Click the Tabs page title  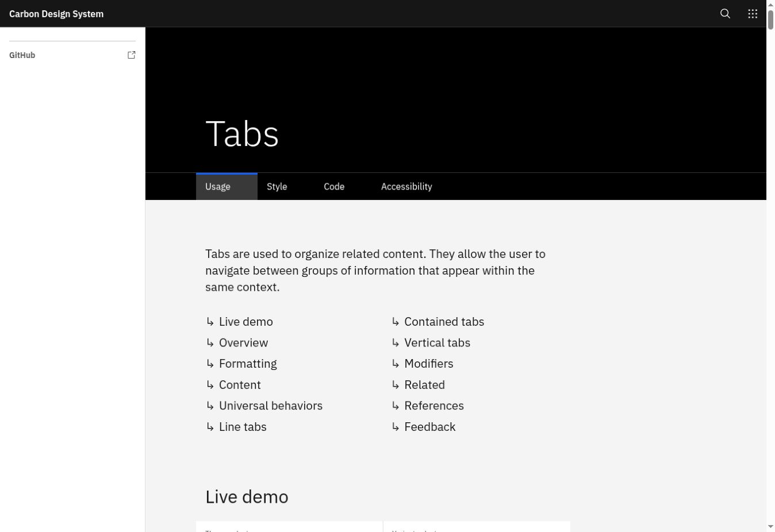point(242,134)
